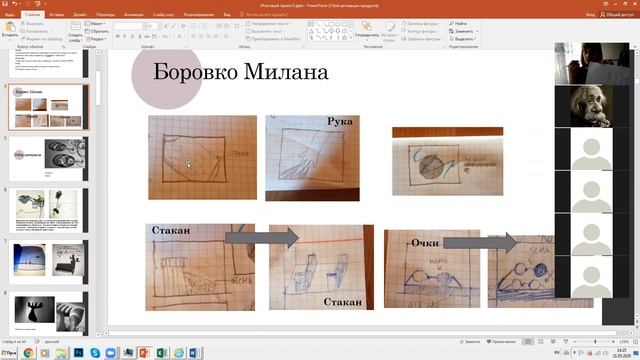This screenshot has width=640, height=360.
Task: Click the Save icon in quick access toolbar
Action: point(5,3)
